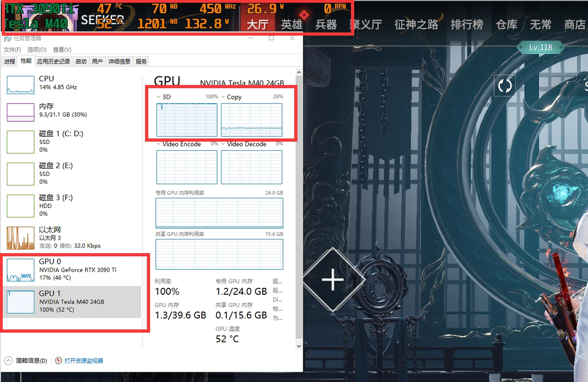Click the resource monitor gauge icon
The image size is (588, 382).
tap(59, 361)
